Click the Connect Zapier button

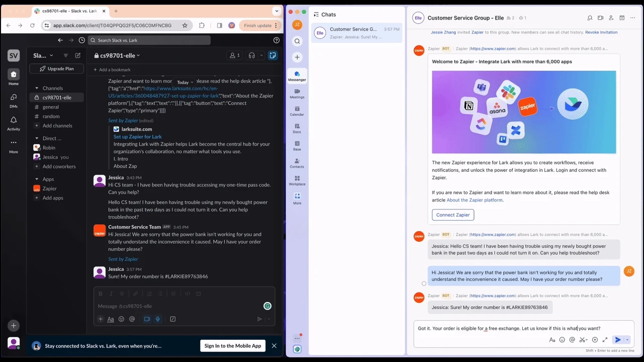point(453,215)
